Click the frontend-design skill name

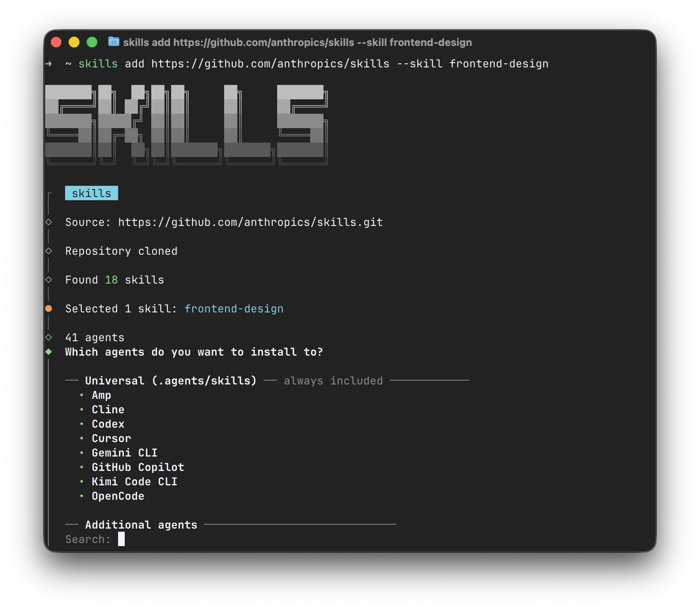[234, 308]
